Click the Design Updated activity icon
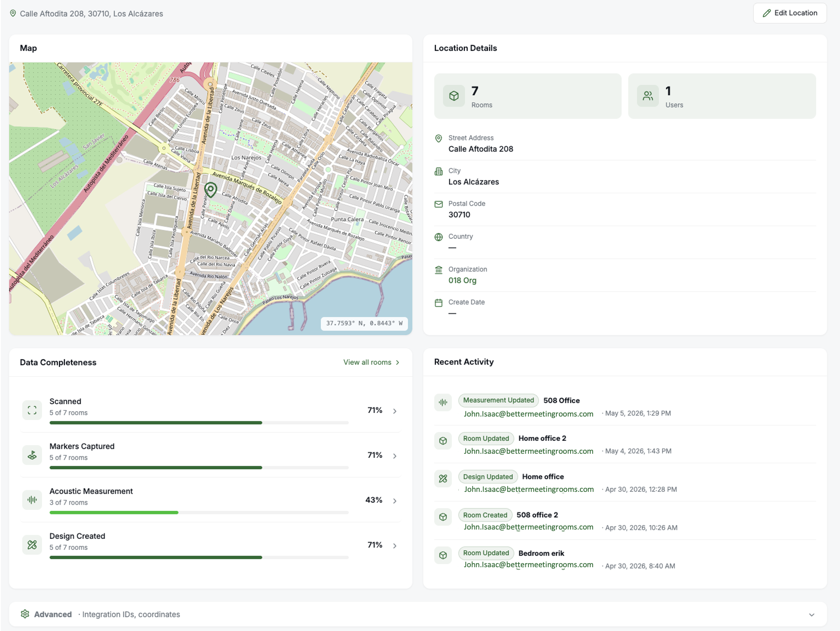The image size is (840, 631). point(443,479)
